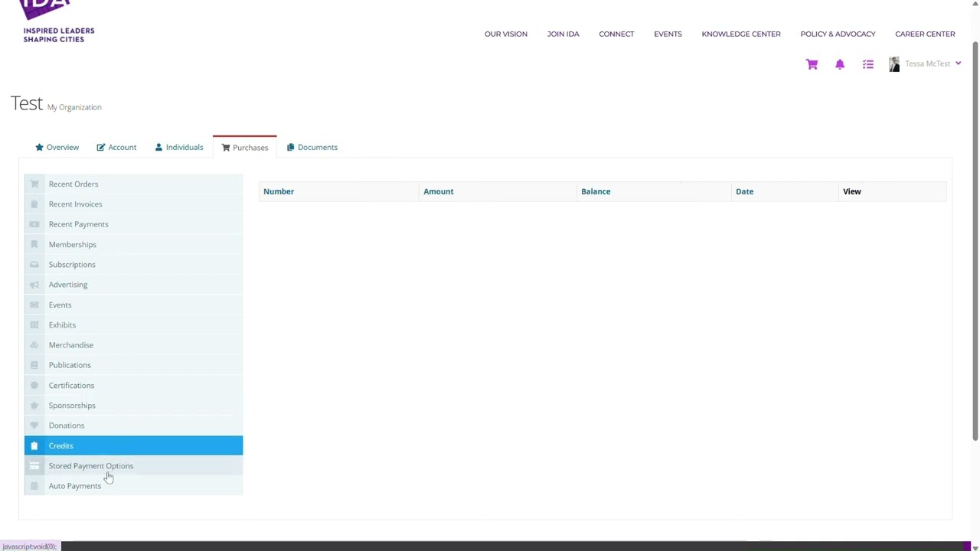The height and width of the screenshot is (551, 980).
Task: Click the star icon beside Sponsorships
Action: point(34,406)
